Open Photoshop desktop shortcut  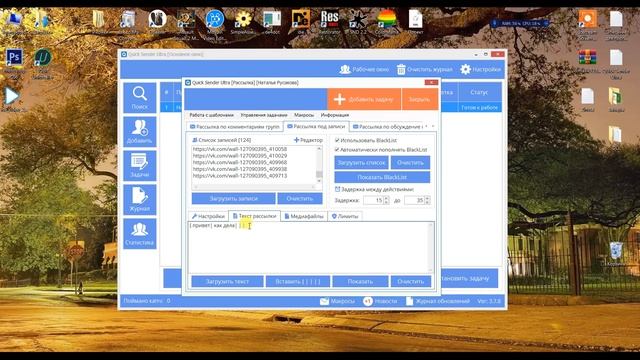pos(14,58)
